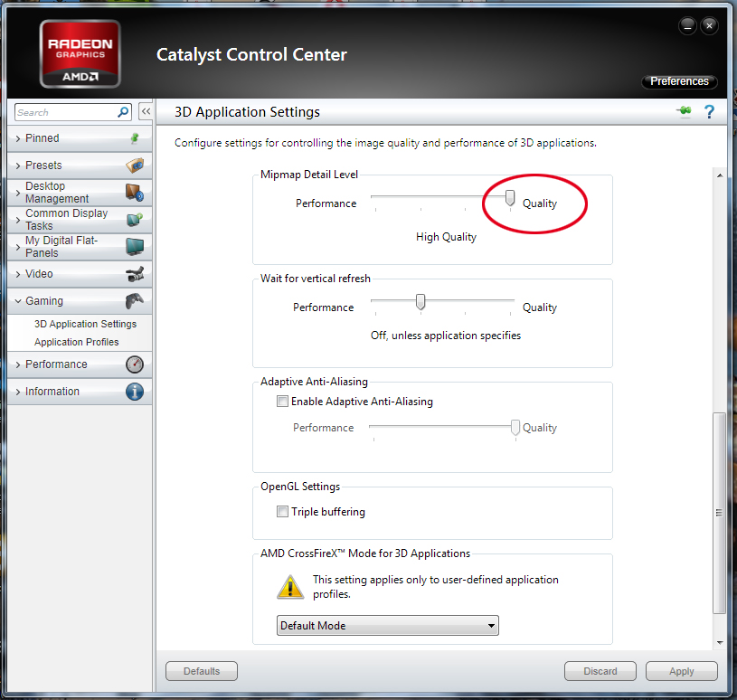Click the 'High Quality' mipmap value text
Image resolution: width=737 pixels, height=700 pixels.
point(446,237)
